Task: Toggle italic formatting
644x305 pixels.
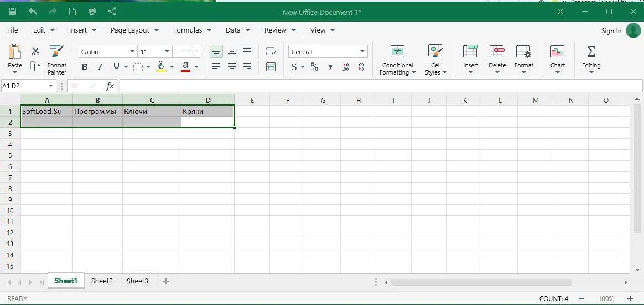Action: click(x=100, y=67)
